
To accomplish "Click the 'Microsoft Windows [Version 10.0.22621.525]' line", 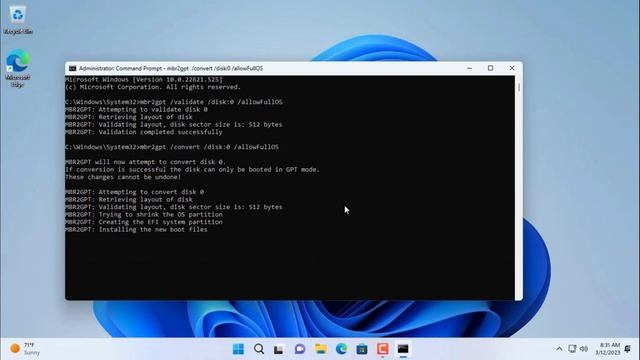I will pyautogui.click(x=144, y=80).
